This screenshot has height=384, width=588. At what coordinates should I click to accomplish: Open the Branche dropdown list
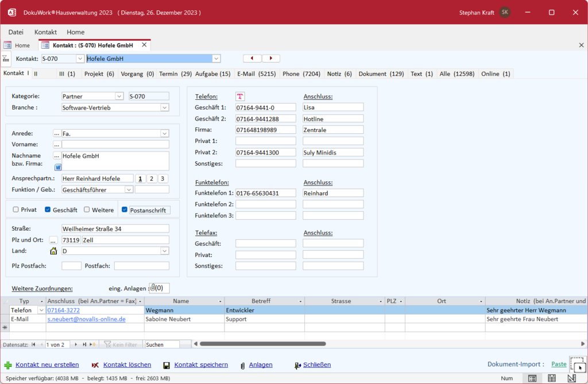point(164,107)
